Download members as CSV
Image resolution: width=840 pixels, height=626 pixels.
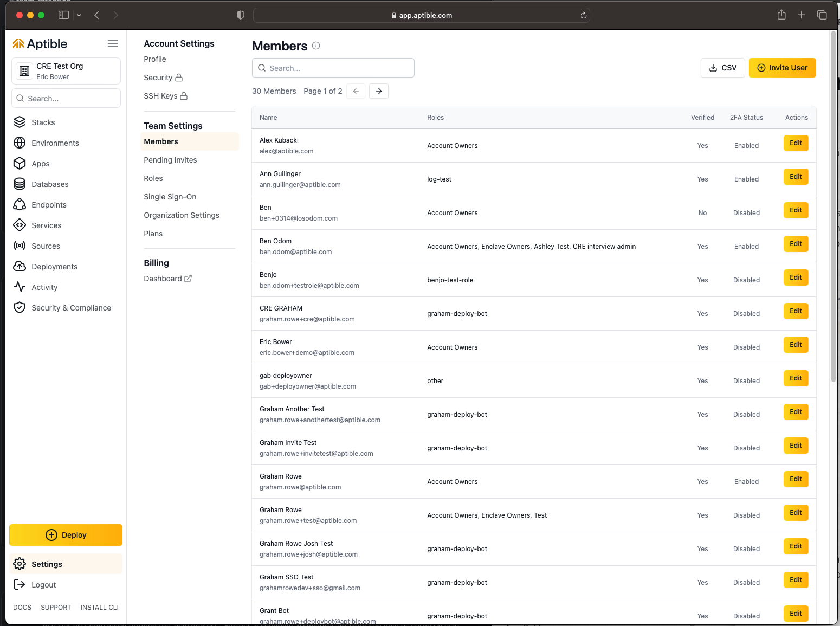pyautogui.click(x=723, y=68)
